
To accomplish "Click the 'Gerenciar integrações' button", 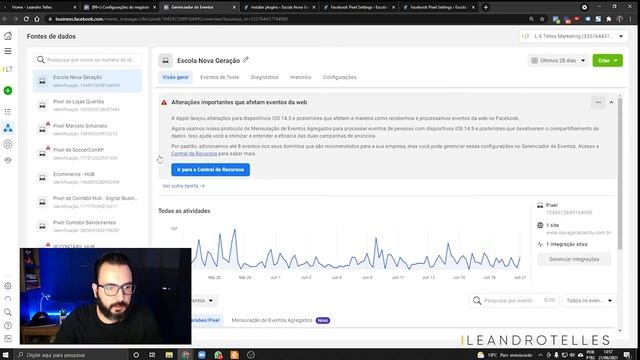I will pyautogui.click(x=574, y=259).
